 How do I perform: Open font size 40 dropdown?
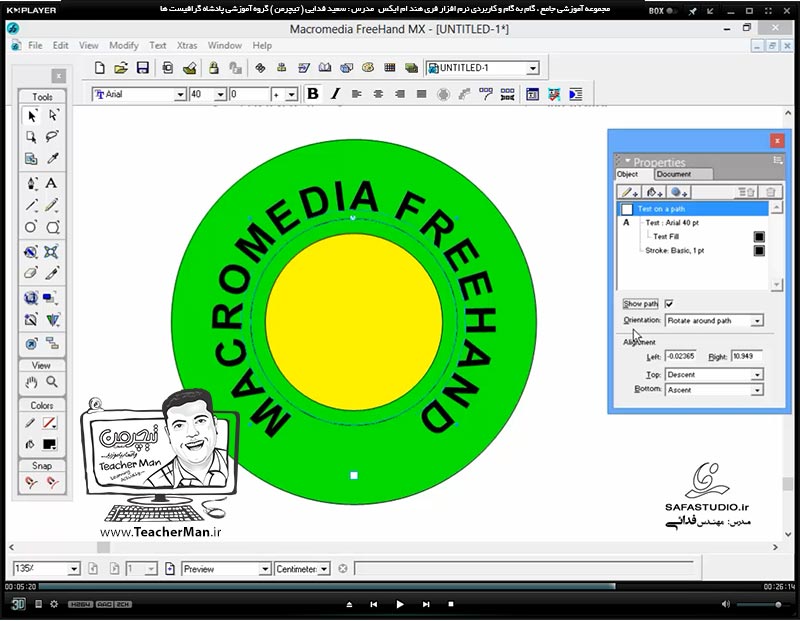click(220, 94)
